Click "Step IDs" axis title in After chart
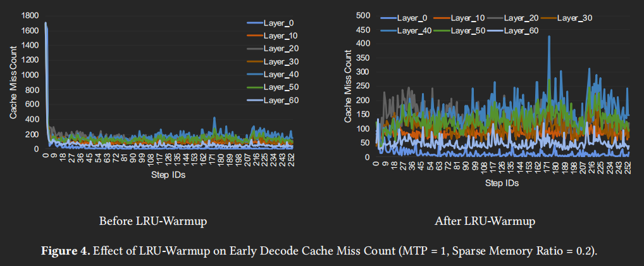Viewport: 644px width, 266px height. click(502, 183)
